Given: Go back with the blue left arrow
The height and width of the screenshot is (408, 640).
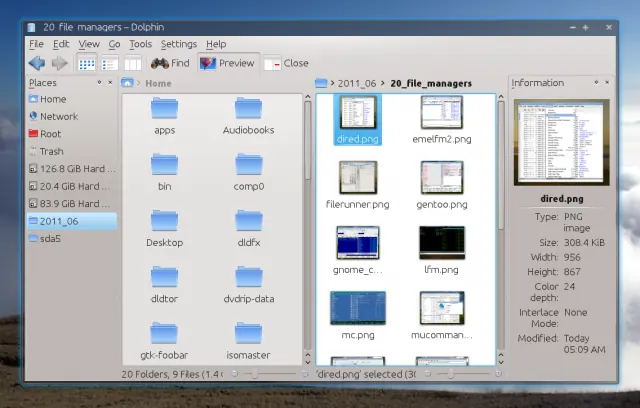Looking at the screenshot, I should tap(37, 63).
